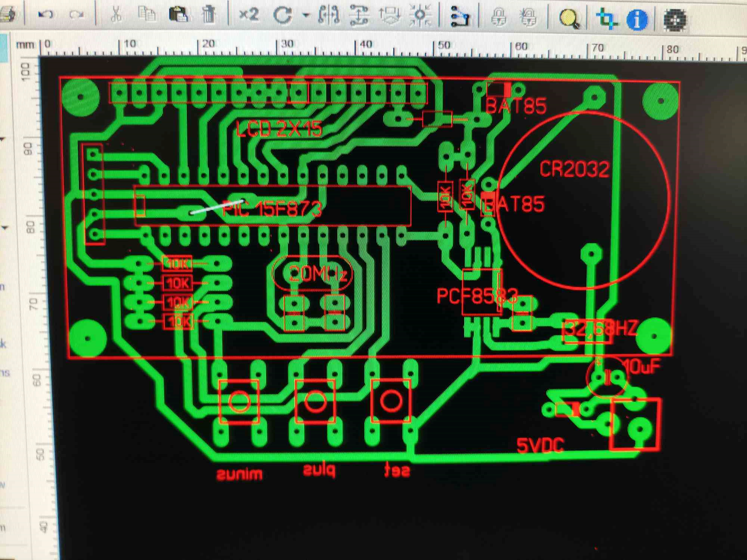Viewport: 747px width, 560px height.
Task: Mirror selection horizontally with toolbar icon
Action: (x=329, y=15)
